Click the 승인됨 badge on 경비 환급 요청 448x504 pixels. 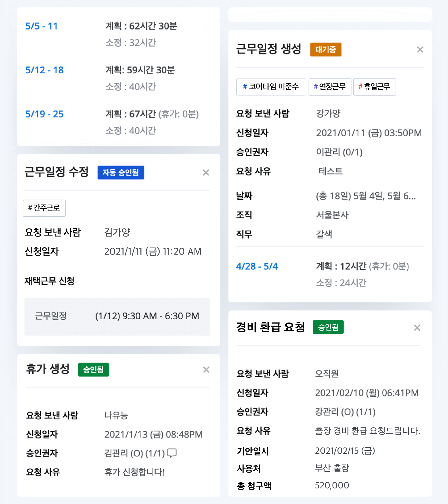pos(328,327)
